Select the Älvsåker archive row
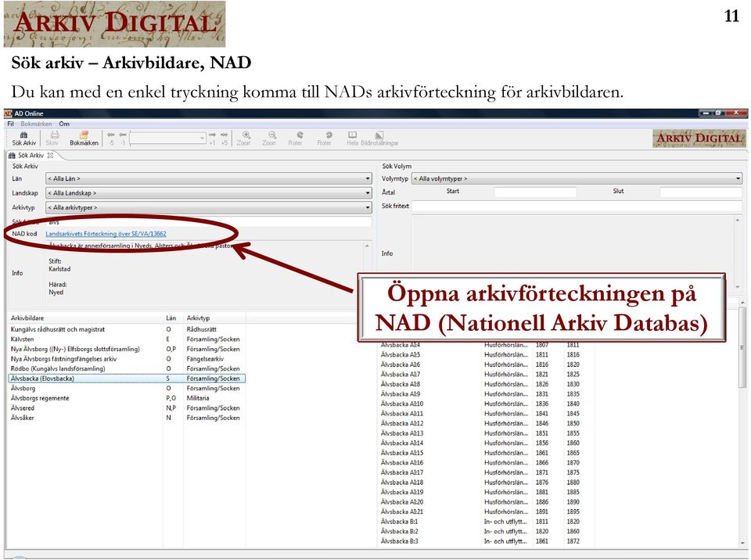This screenshot has height=560, width=751. coord(127,418)
